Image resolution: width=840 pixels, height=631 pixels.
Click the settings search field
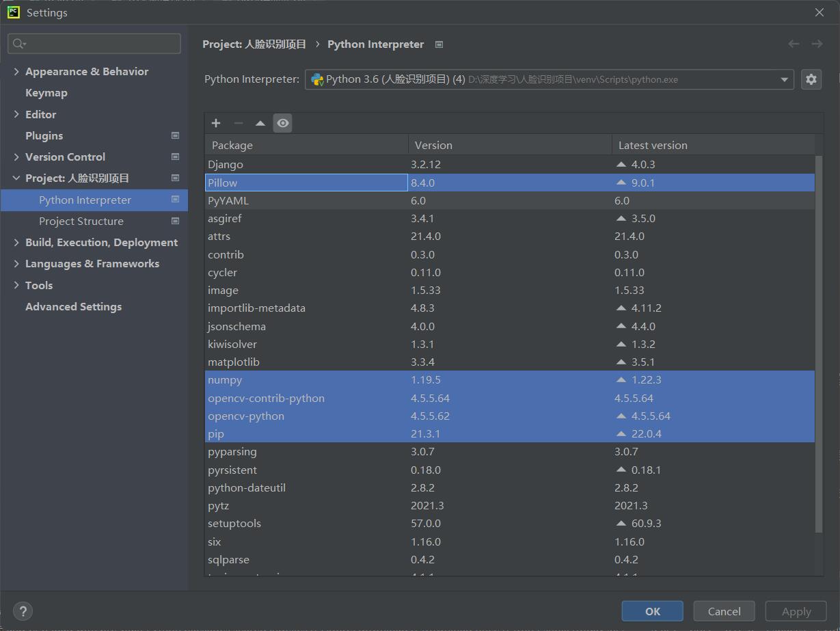tap(94, 44)
